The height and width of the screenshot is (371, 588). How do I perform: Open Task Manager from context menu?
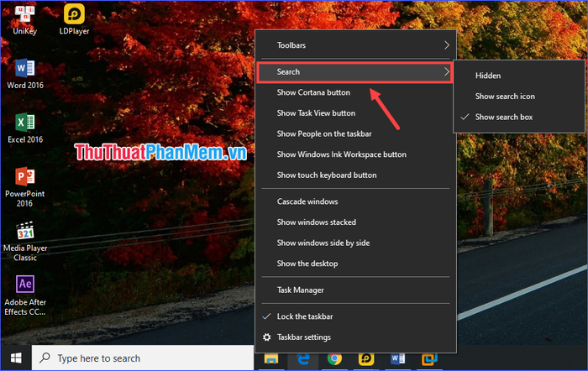pos(355,290)
